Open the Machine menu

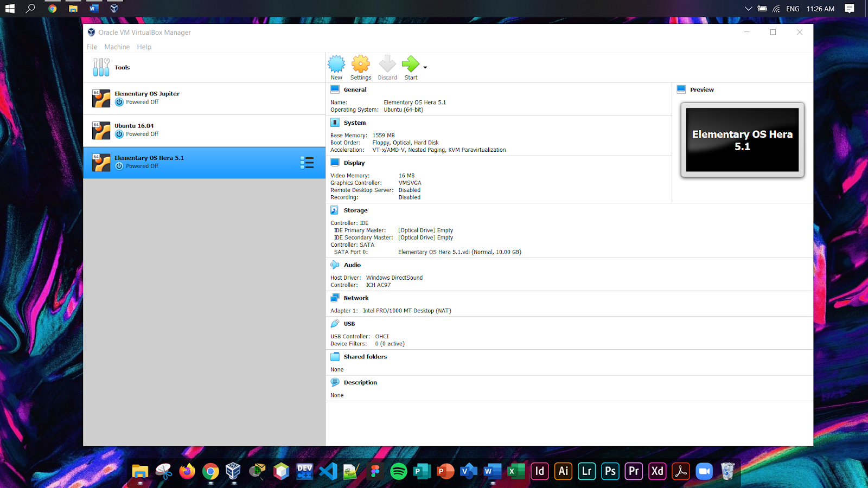tap(117, 47)
